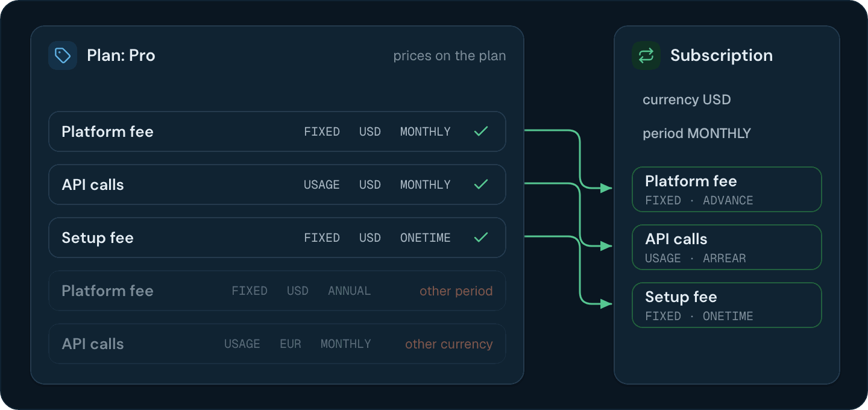Click the 'other currency' note
The height and width of the screenshot is (410, 868).
[449, 344]
